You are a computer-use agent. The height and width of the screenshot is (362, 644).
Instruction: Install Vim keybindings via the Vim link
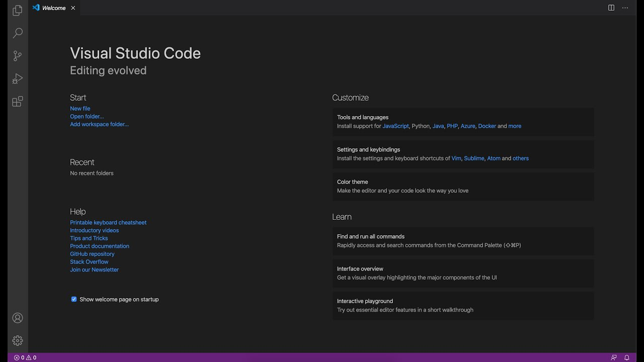coord(456,158)
